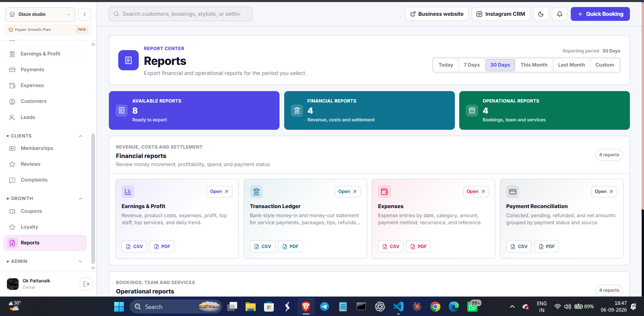Select the 30 Days reporting period

(500, 65)
